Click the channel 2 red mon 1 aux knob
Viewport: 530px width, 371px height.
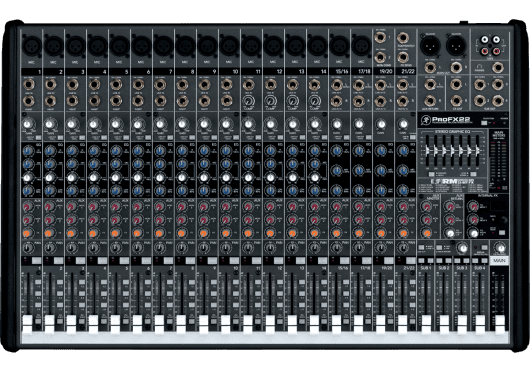point(50,206)
